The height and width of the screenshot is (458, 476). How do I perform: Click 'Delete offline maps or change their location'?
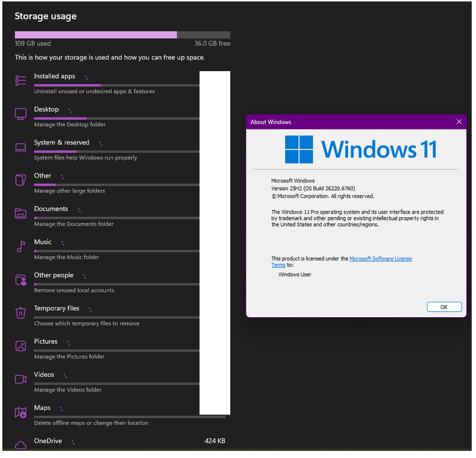click(x=92, y=423)
